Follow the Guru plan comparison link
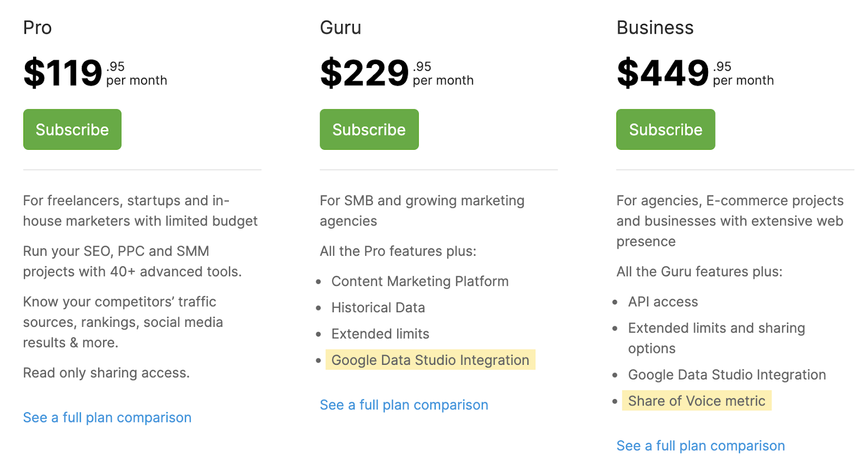The image size is (868, 468). click(x=404, y=405)
